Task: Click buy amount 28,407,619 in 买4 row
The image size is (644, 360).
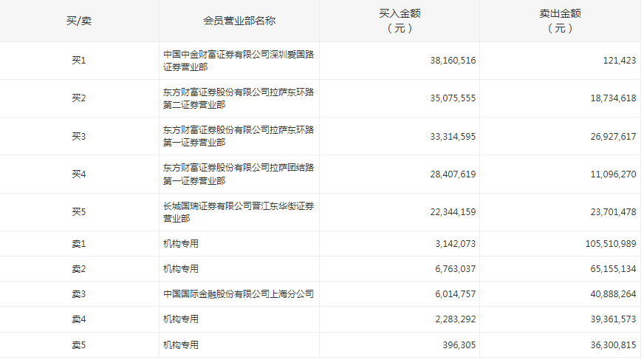Action: [453, 174]
